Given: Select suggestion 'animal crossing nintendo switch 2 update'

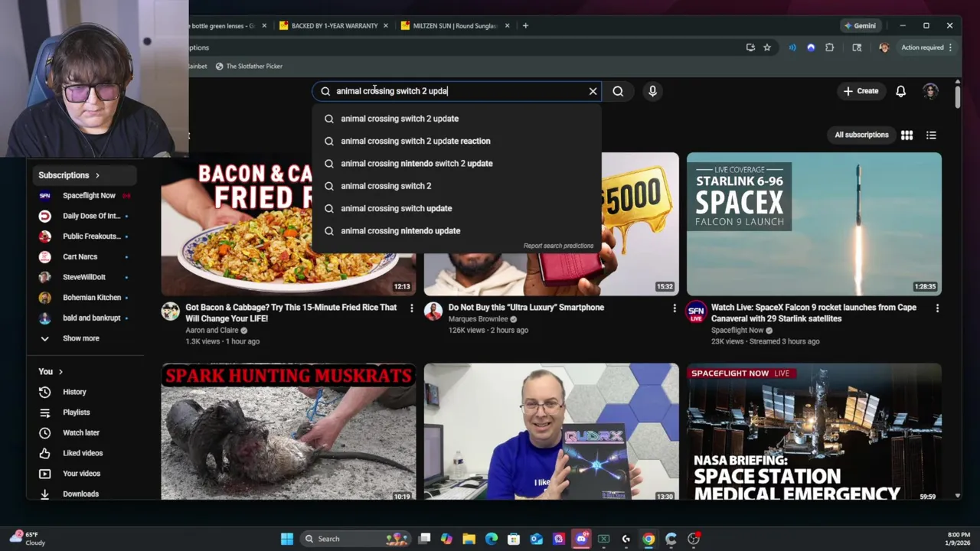Looking at the screenshot, I should 456,163.
